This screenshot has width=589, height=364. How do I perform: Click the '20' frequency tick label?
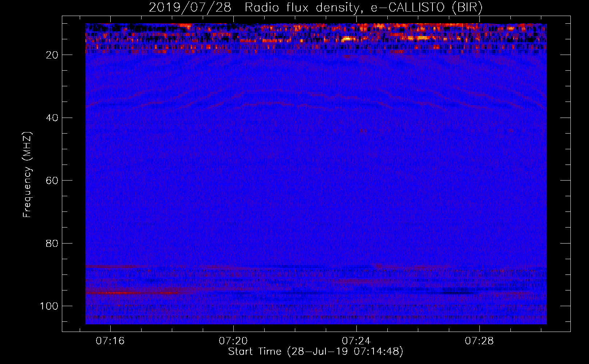pos(52,55)
